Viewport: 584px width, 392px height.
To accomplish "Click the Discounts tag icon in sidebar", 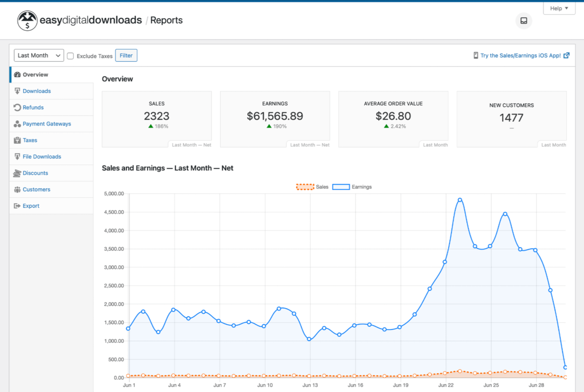I will (x=17, y=173).
